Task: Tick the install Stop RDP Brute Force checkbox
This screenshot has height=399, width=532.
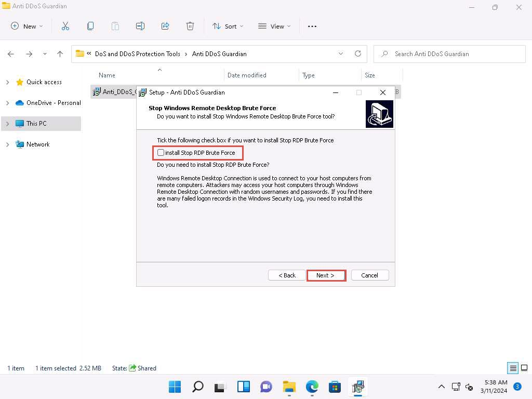Action: coord(161,153)
